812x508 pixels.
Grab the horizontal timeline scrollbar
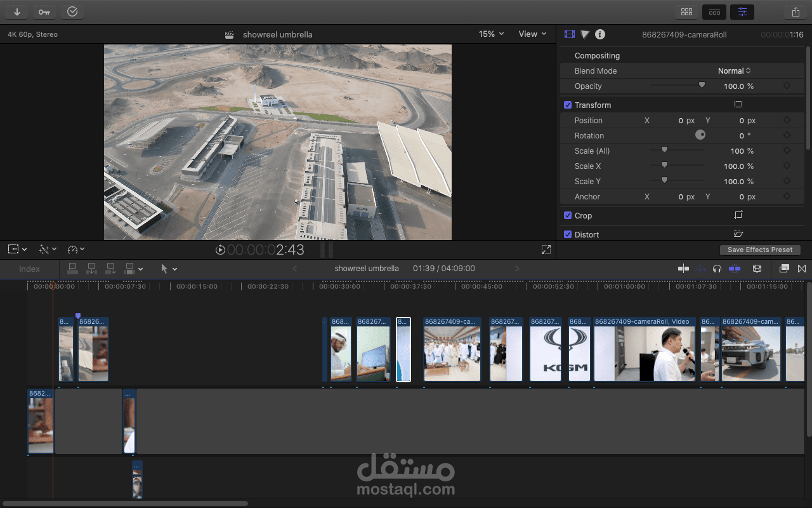point(126,504)
